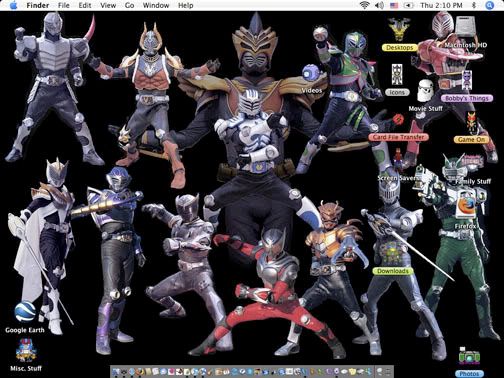Open the Misc. Stuff folder
Viewport: 504px width, 378px height.
(26, 350)
